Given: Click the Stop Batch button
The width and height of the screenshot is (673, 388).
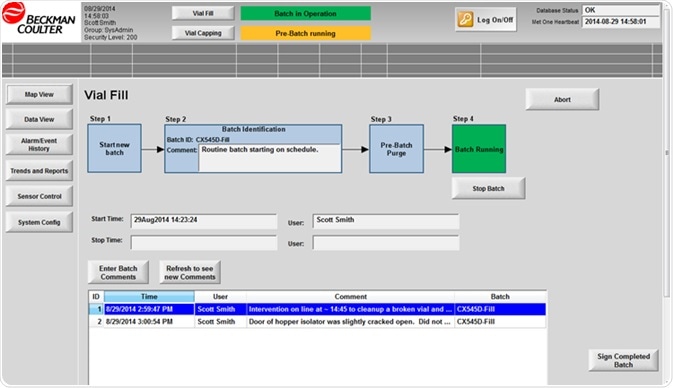Looking at the screenshot, I should tap(488, 188).
